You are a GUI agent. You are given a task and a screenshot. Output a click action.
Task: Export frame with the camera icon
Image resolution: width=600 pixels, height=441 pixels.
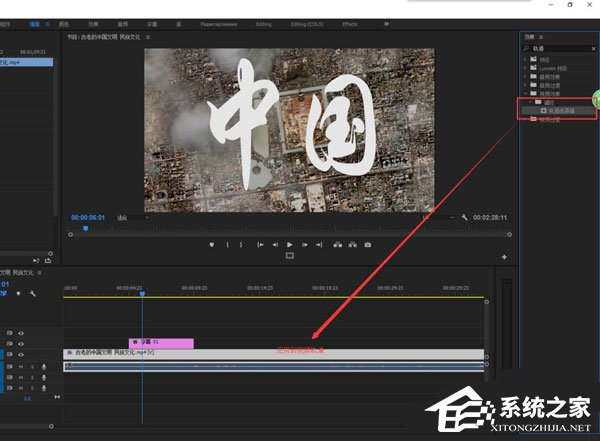pos(368,245)
